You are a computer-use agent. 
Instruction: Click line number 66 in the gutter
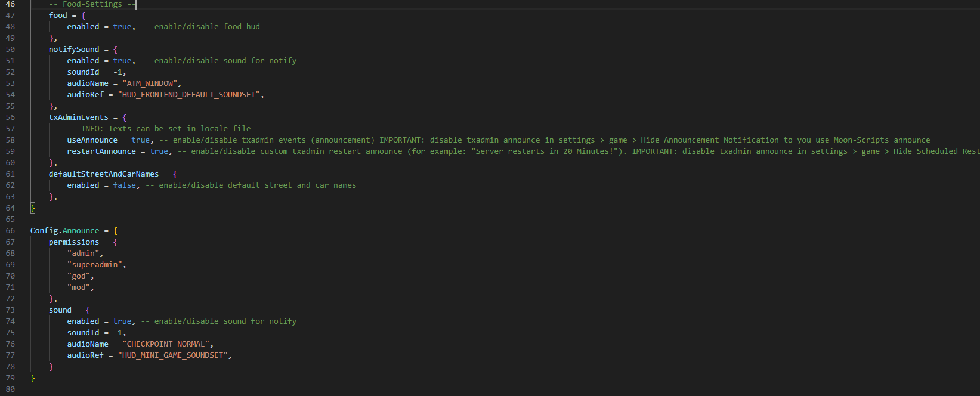pyautogui.click(x=10, y=231)
